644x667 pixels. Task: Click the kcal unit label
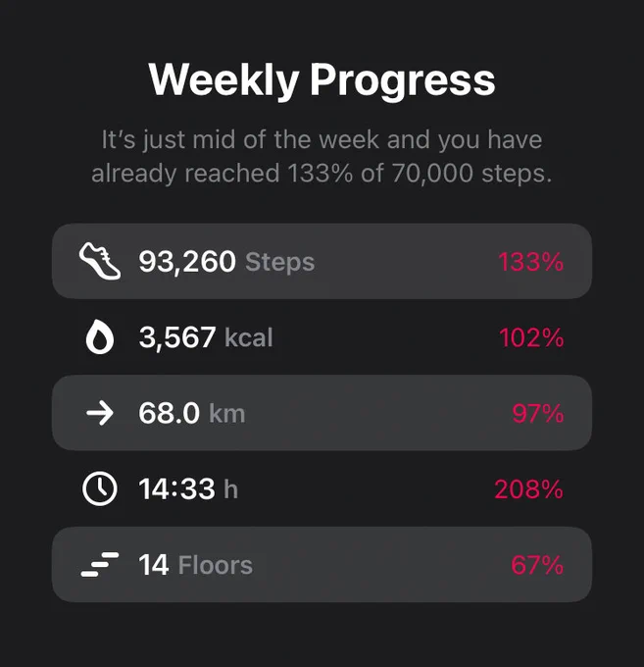point(249,337)
